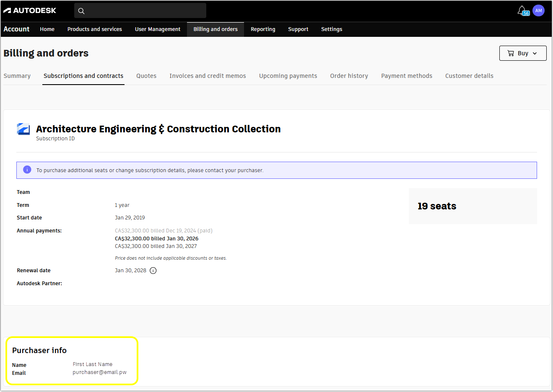Switch to the Upcoming payments tab
Image resolution: width=553 pixels, height=392 pixels.
(x=288, y=76)
